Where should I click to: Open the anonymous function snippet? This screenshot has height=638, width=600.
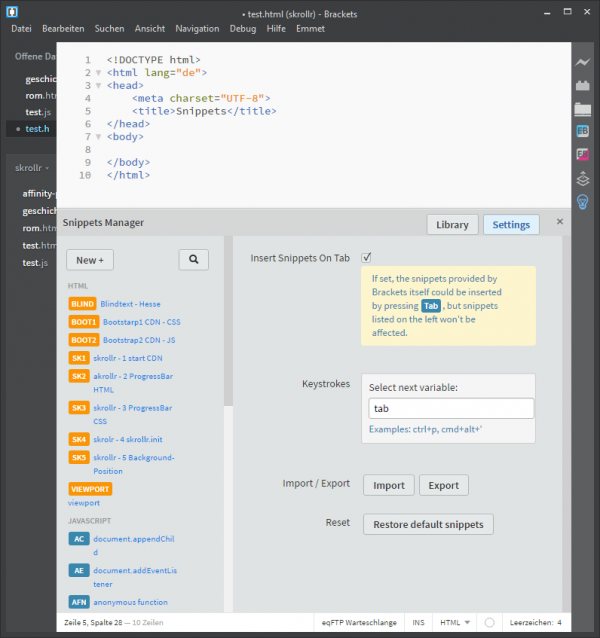[x=130, y=602]
